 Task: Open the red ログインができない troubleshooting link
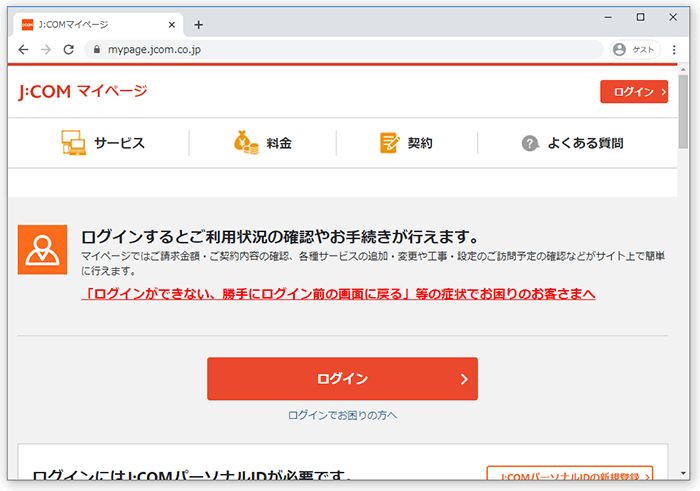click(338, 294)
